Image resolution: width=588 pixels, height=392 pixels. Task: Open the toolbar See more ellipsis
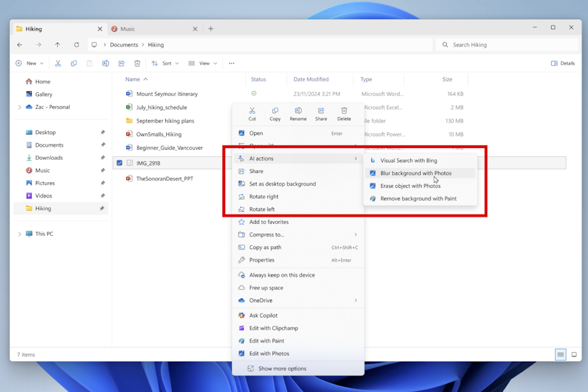[x=231, y=63]
